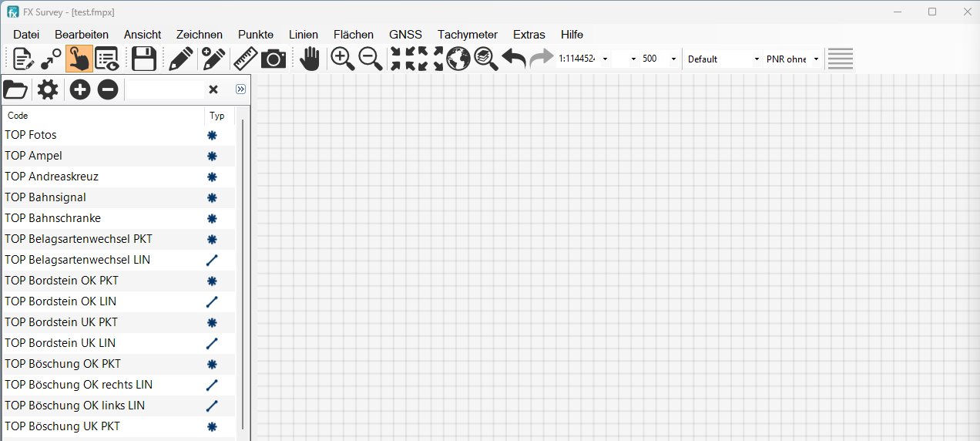This screenshot has height=441, width=980.
Task: Click the zoom out magnifier
Action: click(x=371, y=59)
